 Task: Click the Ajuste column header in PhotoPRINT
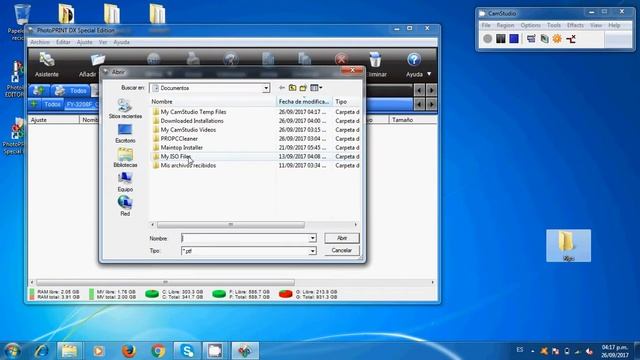[53, 120]
